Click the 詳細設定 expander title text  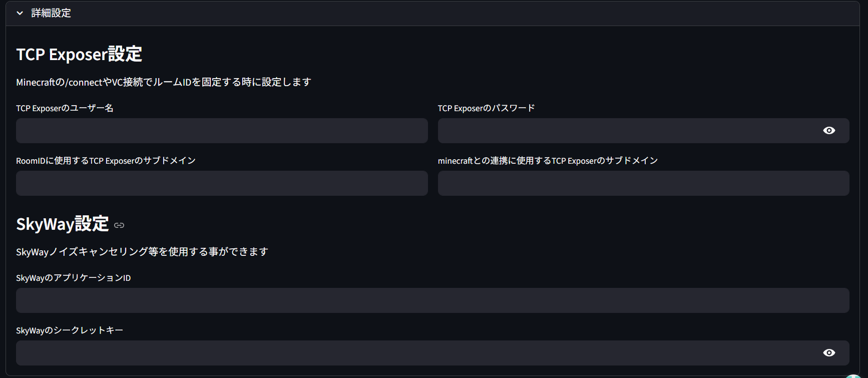(51, 13)
